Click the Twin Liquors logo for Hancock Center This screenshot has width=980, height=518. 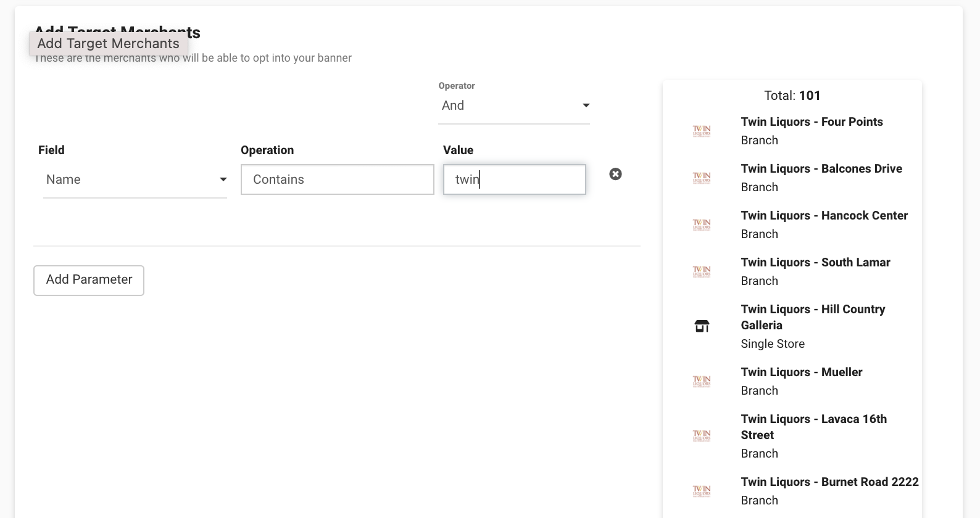pos(702,225)
